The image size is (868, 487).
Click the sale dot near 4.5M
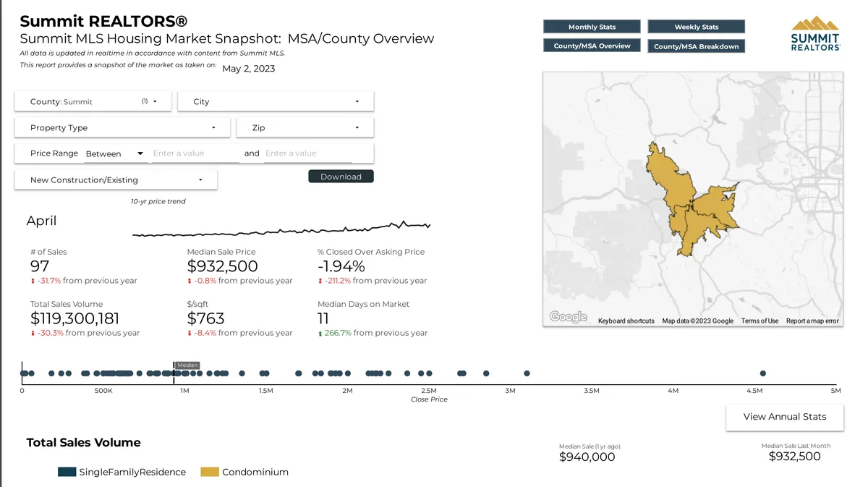pos(762,373)
